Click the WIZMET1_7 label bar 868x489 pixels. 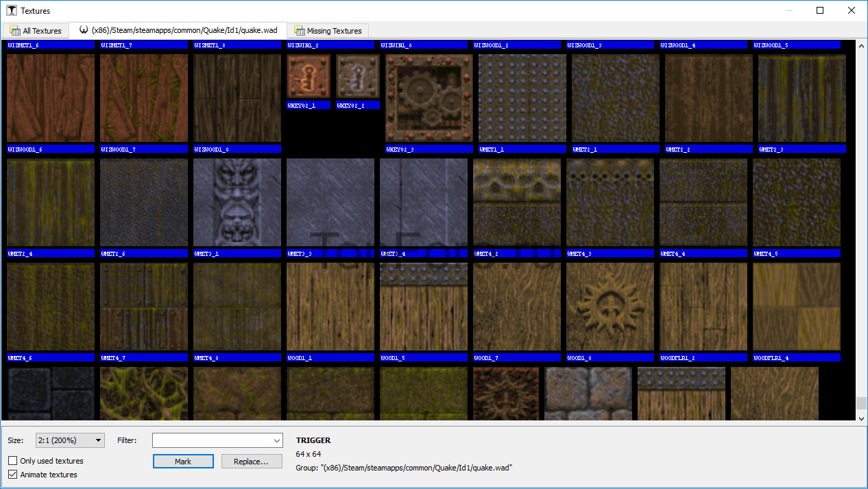[144, 45]
